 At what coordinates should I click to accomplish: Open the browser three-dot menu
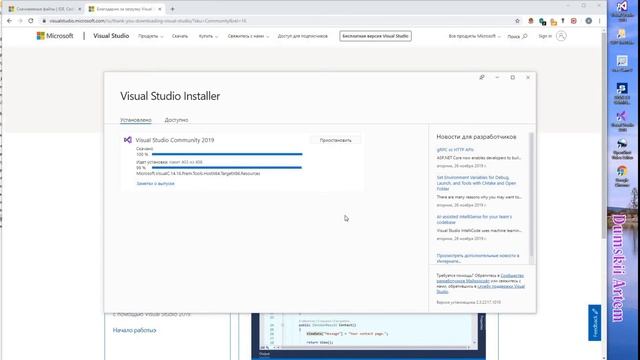tap(599, 21)
